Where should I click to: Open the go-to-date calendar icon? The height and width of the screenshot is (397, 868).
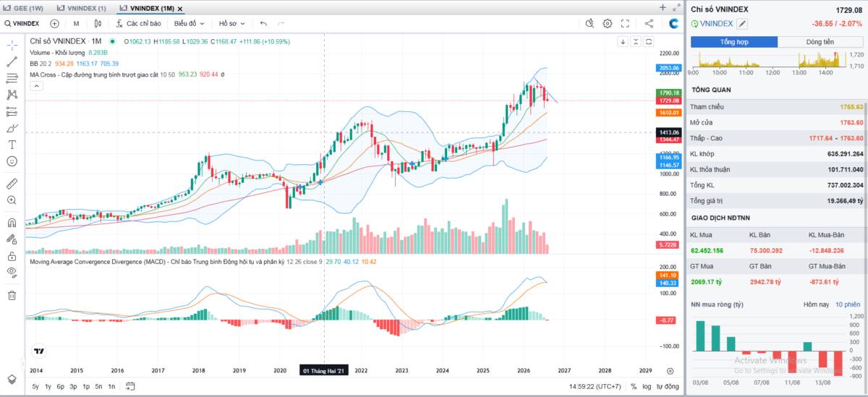point(129,387)
